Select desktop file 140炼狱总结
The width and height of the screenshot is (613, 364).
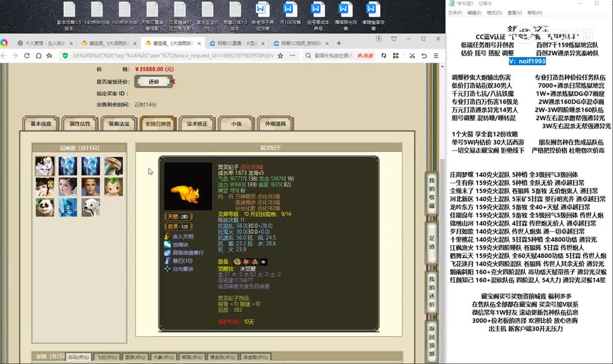97,14
